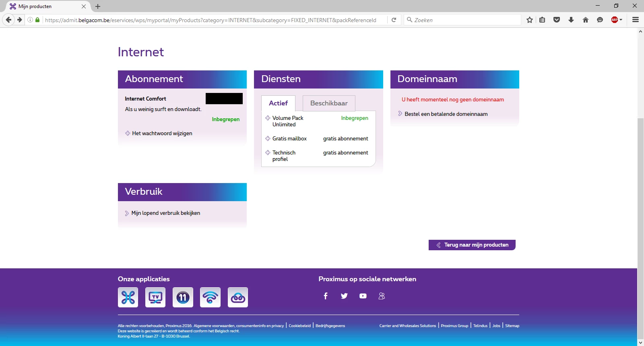644x346 pixels.
Task: Open Carrier and Wholesales Solutions link
Action: [x=408, y=326]
